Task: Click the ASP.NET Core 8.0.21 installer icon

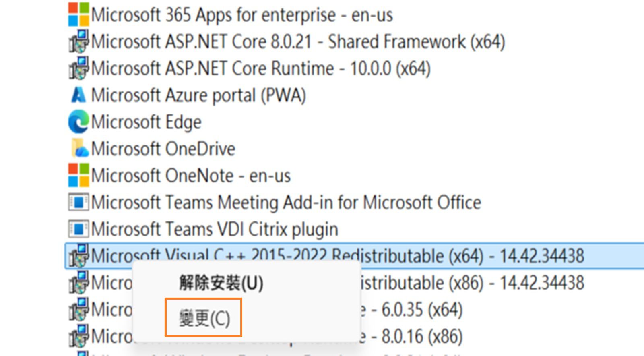Action: point(79,41)
